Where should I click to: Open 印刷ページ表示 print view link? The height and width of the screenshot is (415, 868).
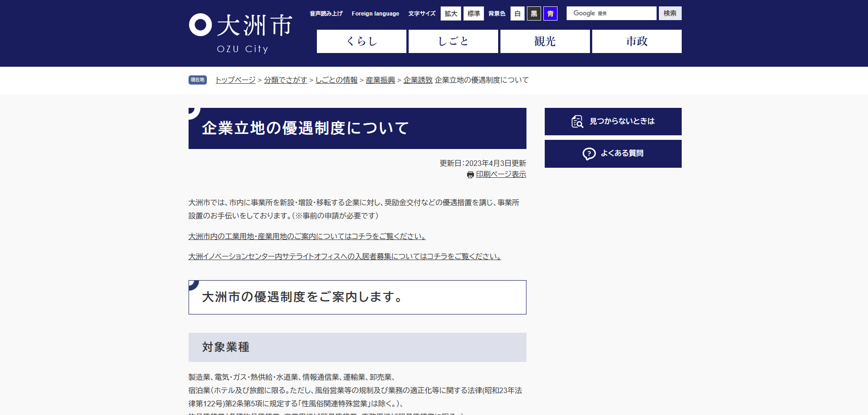[501, 175]
